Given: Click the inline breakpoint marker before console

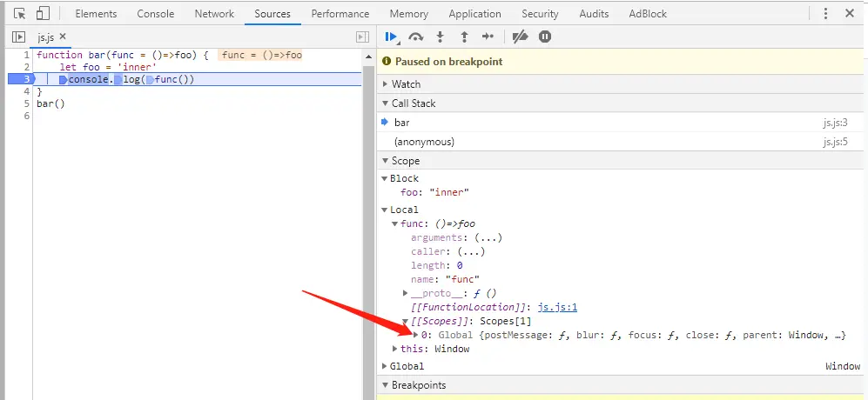Looking at the screenshot, I should point(63,80).
